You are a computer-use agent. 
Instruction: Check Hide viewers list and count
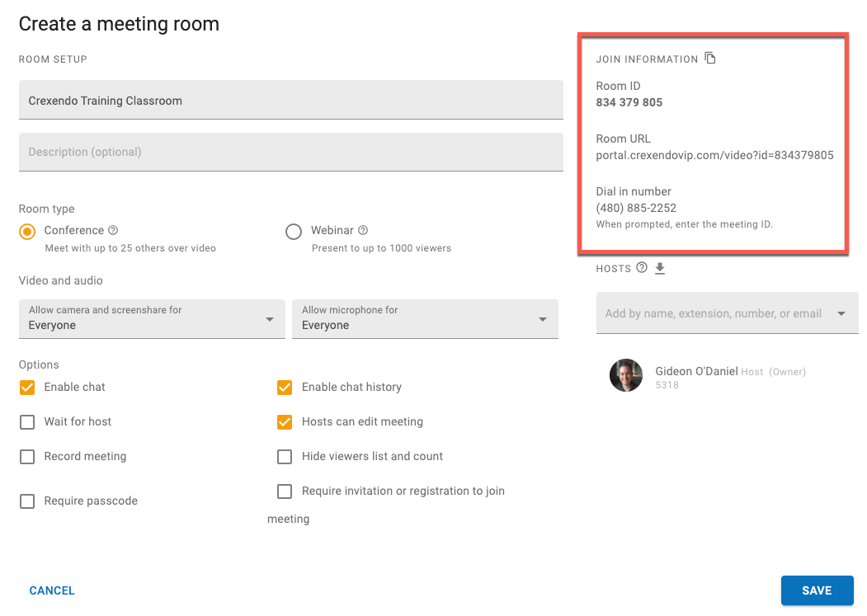pyautogui.click(x=285, y=457)
